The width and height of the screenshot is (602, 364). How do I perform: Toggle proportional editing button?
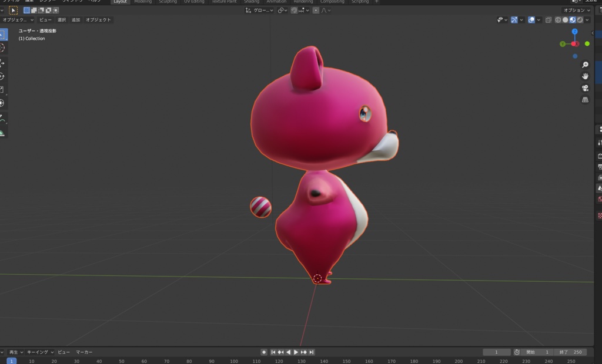click(x=316, y=11)
